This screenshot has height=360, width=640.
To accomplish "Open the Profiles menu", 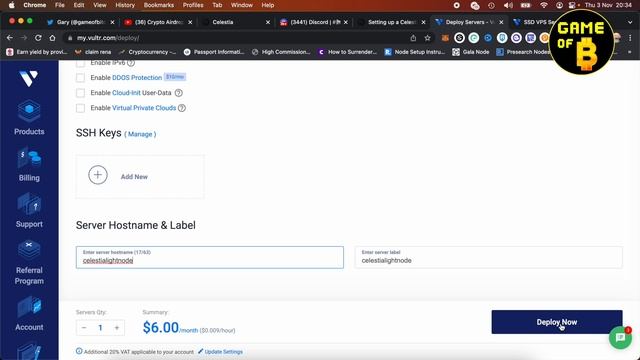I will click(x=193, y=5).
